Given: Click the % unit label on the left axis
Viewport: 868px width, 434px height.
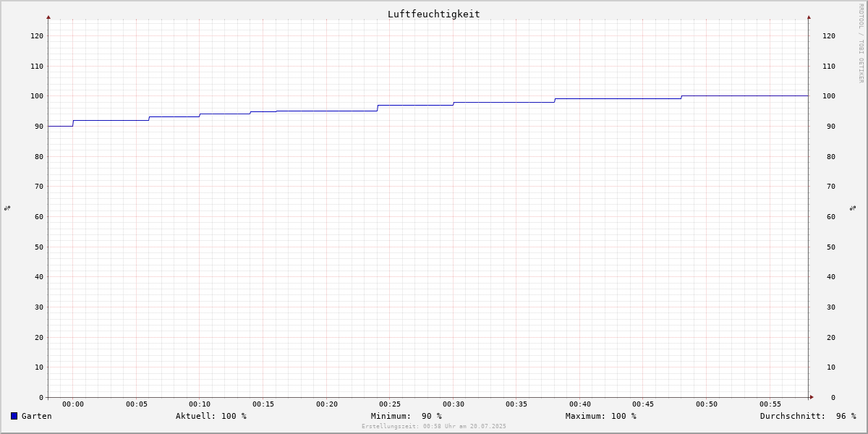Looking at the screenshot, I should tap(7, 208).
